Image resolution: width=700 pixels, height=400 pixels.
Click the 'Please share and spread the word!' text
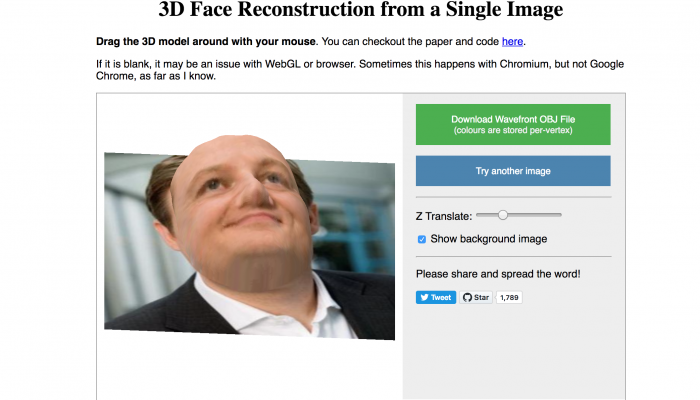click(x=498, y=274)
